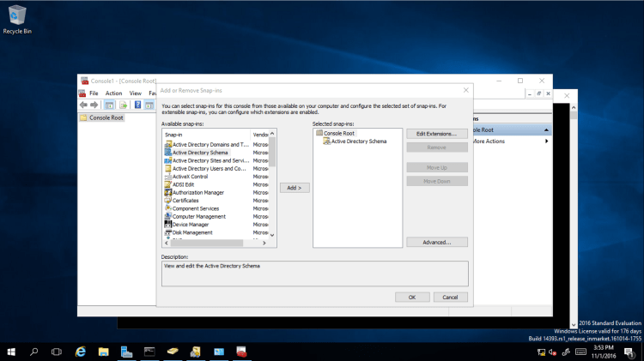Select the Device Manager snap-in
Image resolution: width=644 pixels, height=361 pixels.
(x=191, y=225)
